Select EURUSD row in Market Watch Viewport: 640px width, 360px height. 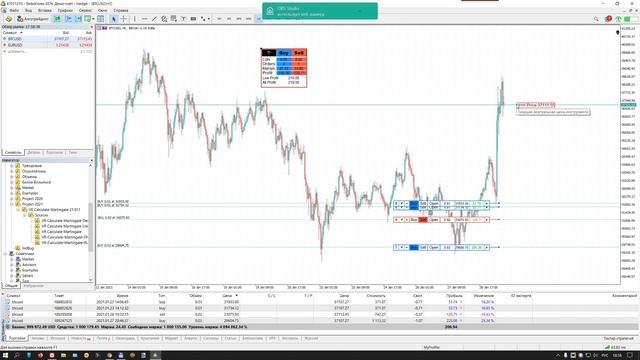tap(48, 45)
